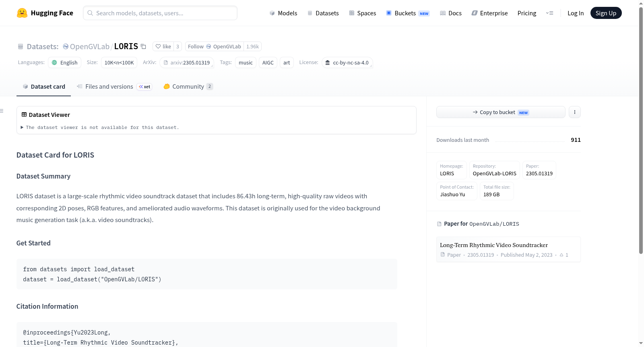Click the load_dataset code block

207,274
